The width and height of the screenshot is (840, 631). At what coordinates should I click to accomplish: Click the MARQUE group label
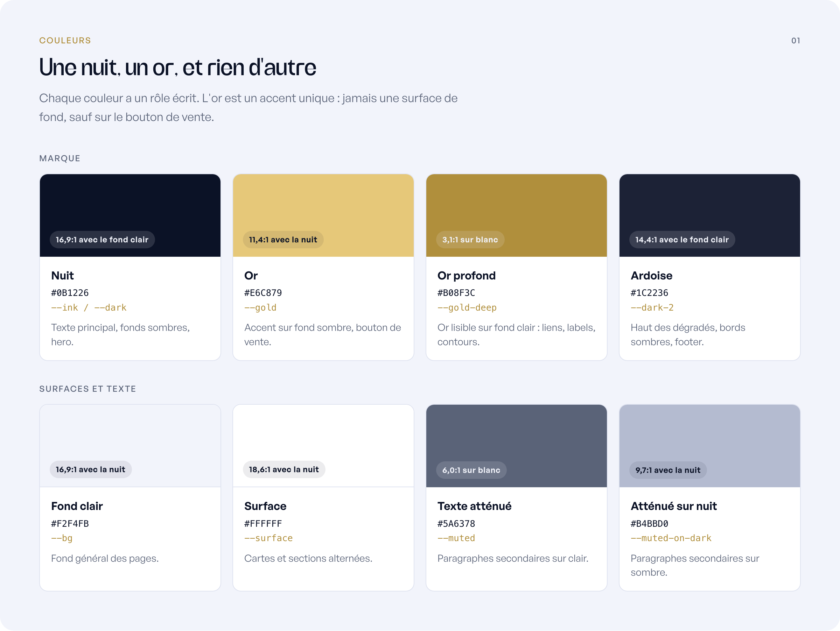(59, 158)
